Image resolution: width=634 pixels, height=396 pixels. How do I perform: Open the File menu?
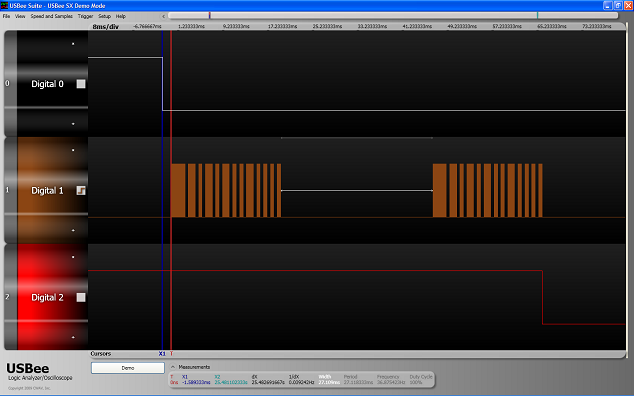(6, 16)
